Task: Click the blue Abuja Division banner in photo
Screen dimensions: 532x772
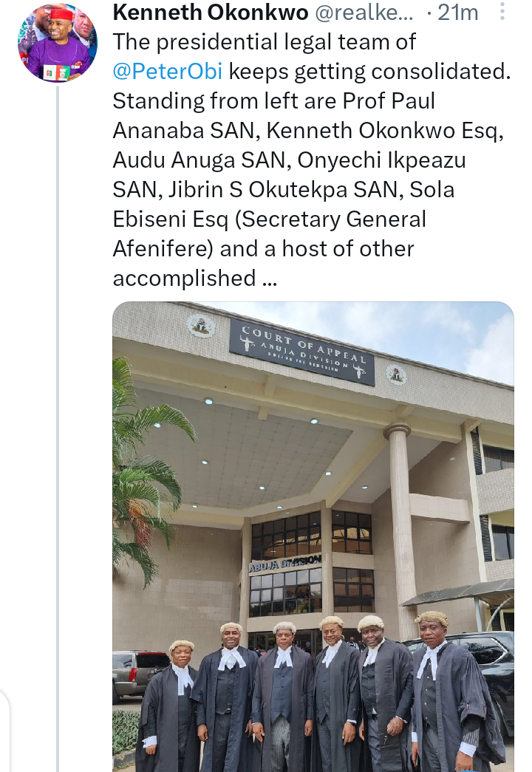Action: pos(284,564)
